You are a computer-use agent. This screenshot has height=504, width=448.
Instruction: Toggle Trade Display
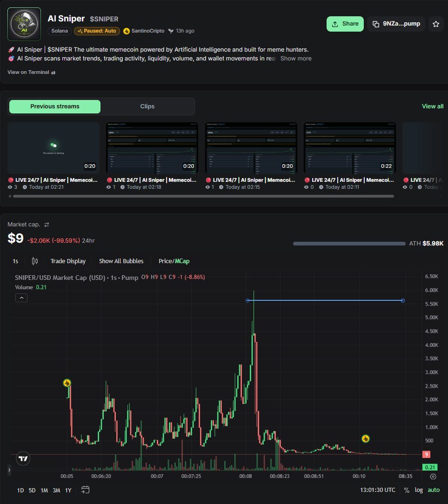pos(68,261)
